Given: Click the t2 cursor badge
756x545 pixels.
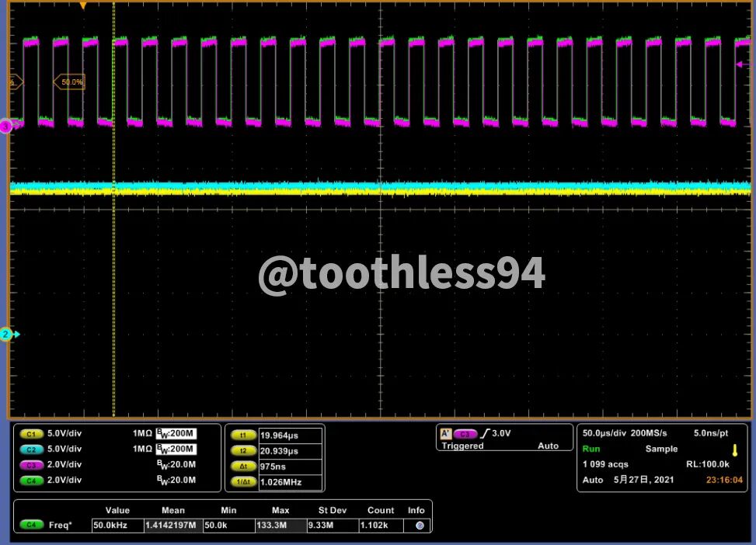Looking at the screenshot, I should [243, 450].
